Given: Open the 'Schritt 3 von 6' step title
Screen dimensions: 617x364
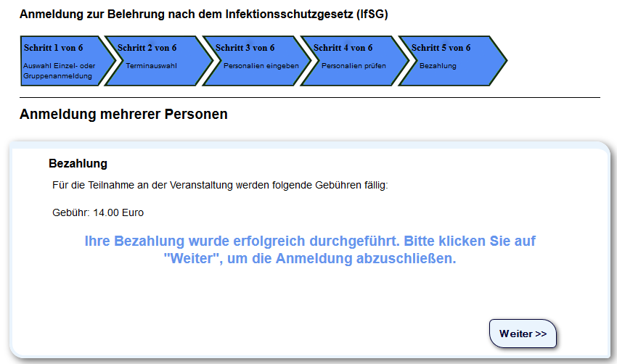Looking at the screenshot, I should (x=245, y=48).
